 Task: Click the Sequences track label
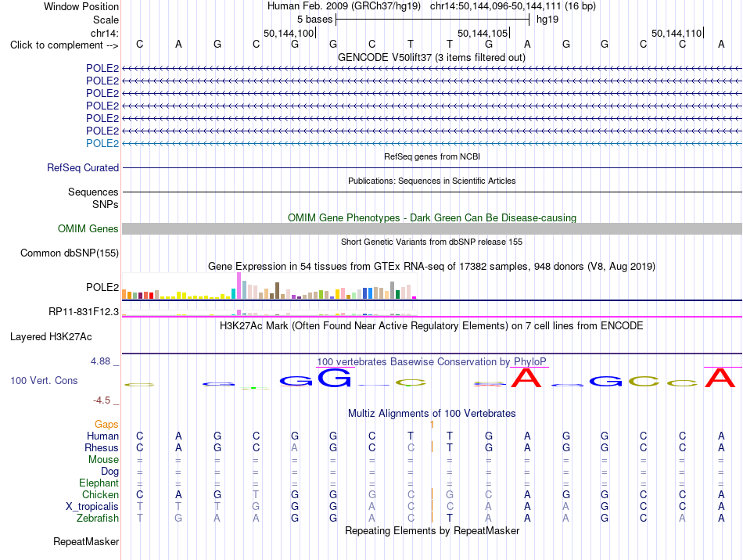(x=93, y=192)
